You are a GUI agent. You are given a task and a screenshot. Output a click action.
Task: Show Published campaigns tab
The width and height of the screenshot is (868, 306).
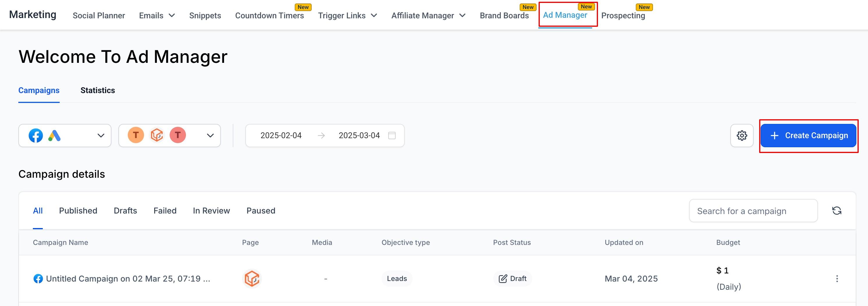pos(78,211)
